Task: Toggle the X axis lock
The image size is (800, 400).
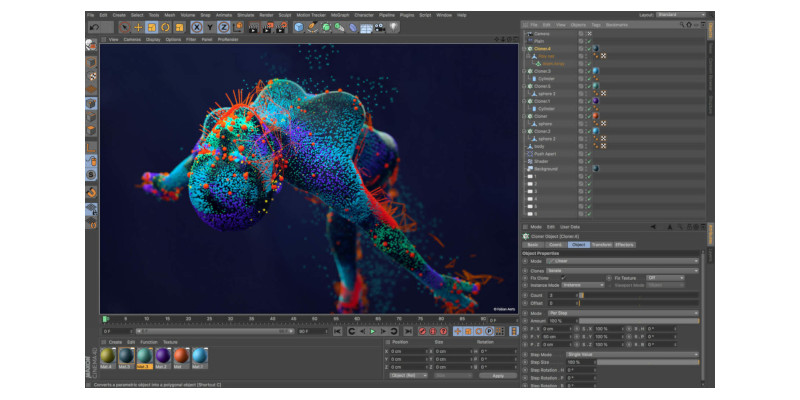Action: tap(196, 27)
